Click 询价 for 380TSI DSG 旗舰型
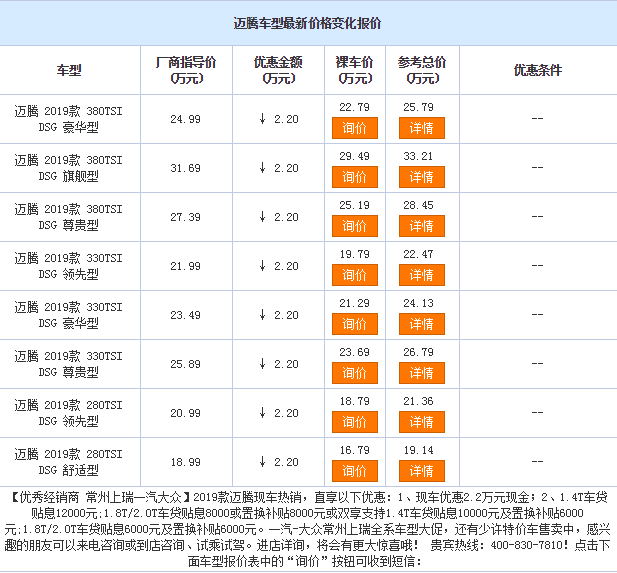The image size is (617, 573). pyautogui.click(x=355, y=177)
